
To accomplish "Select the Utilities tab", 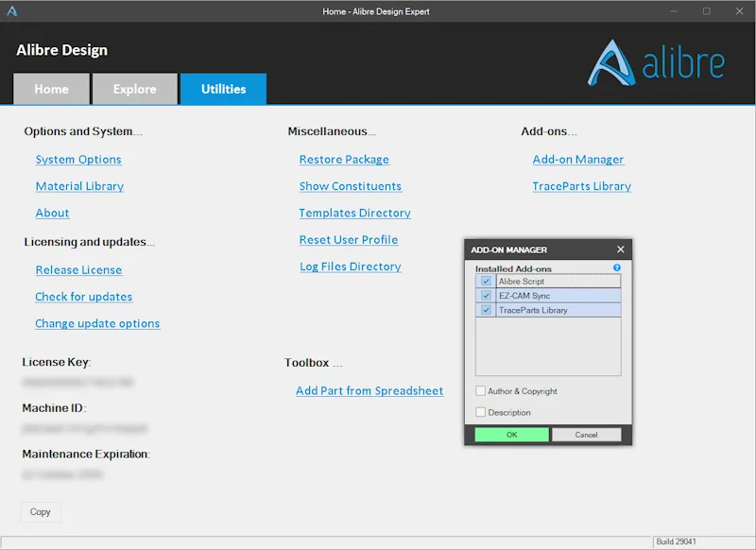I will [x=224, y=89].
